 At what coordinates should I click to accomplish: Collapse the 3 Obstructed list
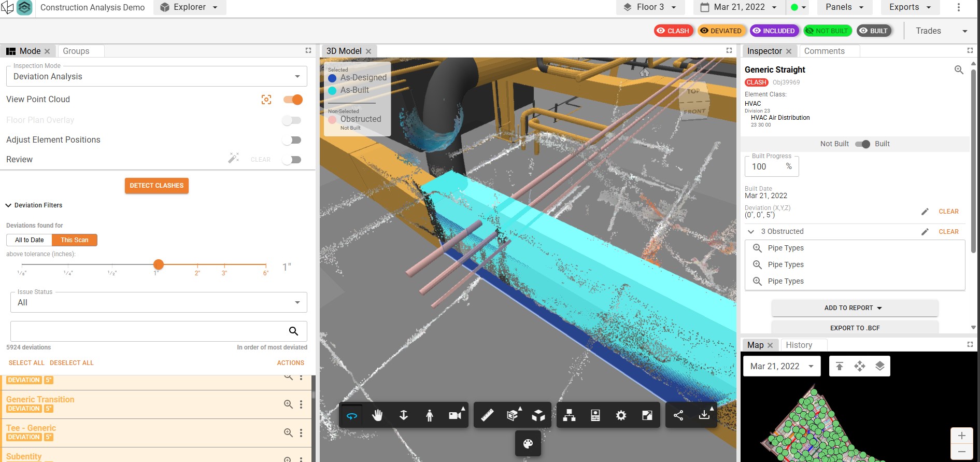750,232
